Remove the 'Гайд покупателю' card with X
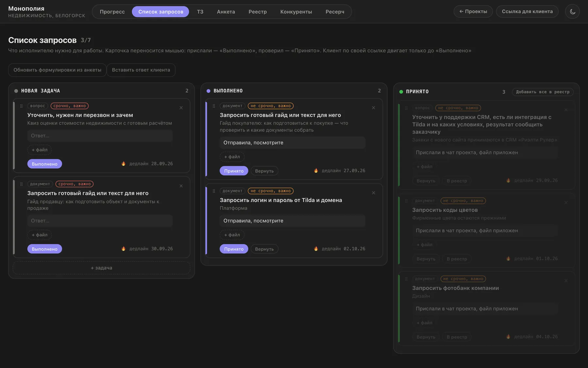 pyautogui.click(x=373, y=108)
